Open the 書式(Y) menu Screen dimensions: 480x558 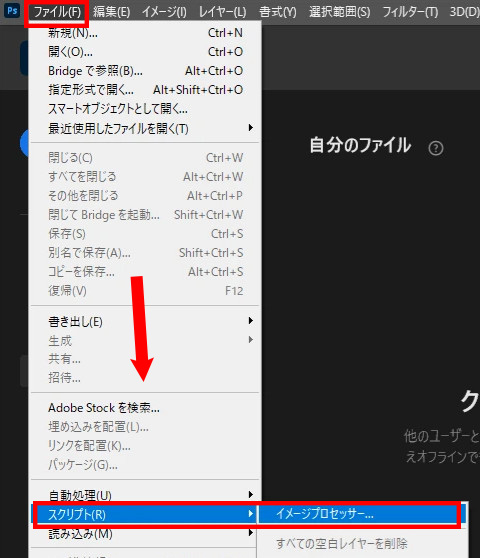tap(278, 12)
